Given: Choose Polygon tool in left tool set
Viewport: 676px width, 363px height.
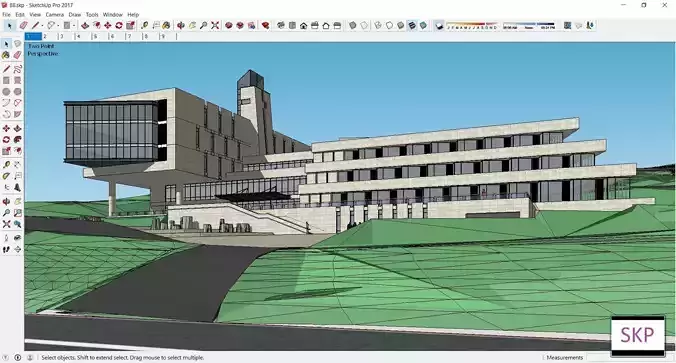Looking at the screenshot, I should click(17, 91).
